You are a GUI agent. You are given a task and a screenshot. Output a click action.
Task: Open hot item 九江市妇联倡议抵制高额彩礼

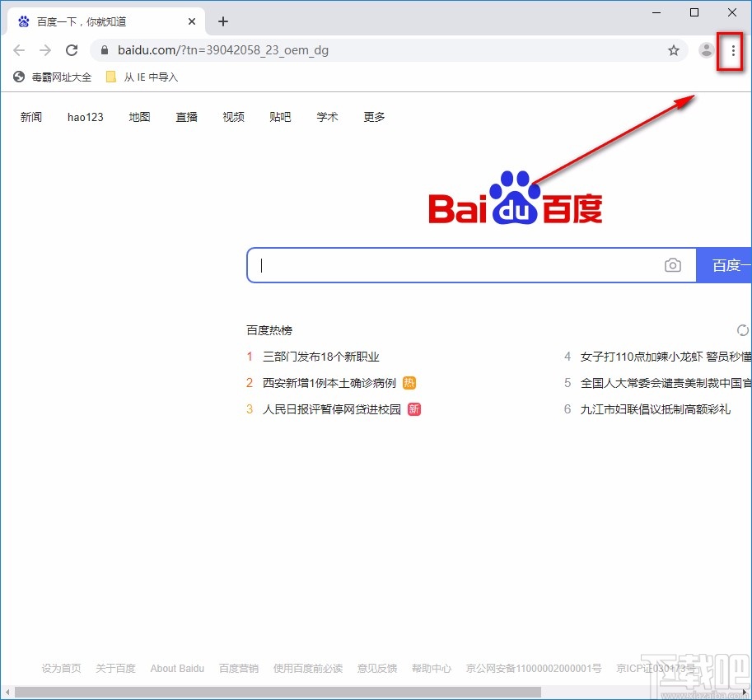tap(655, 409)
